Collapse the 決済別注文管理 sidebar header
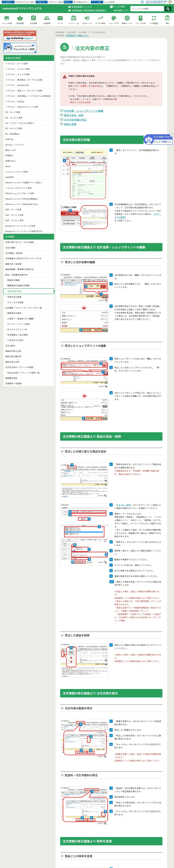Viewport: 174px width, 868px height. pyautogui.click(x=28, y=58)
